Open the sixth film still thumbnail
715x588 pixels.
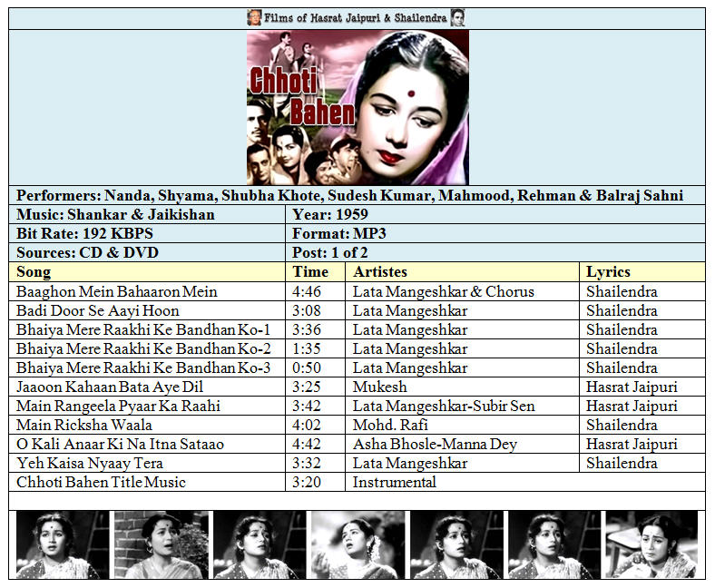coord(555,545)
